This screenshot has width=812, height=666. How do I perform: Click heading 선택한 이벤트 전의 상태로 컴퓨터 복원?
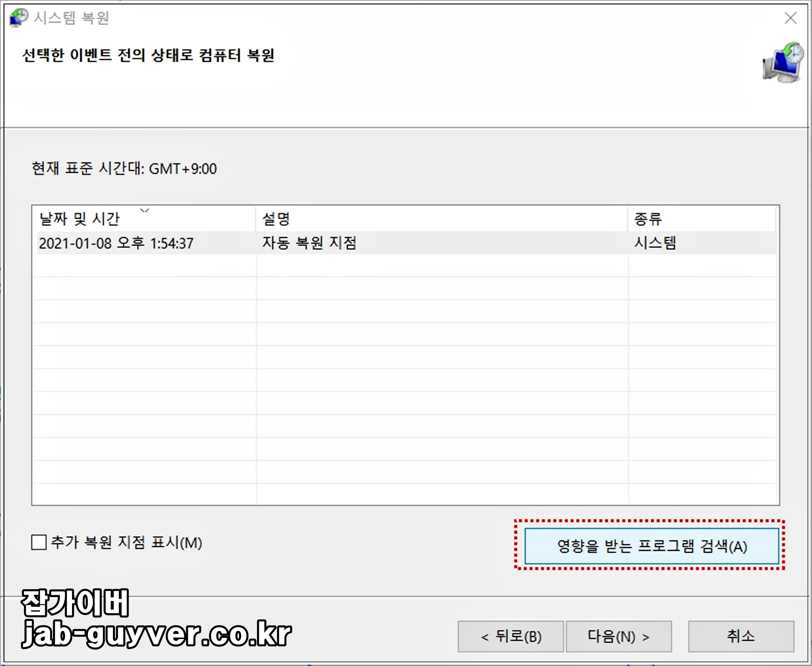coord(148,56)
